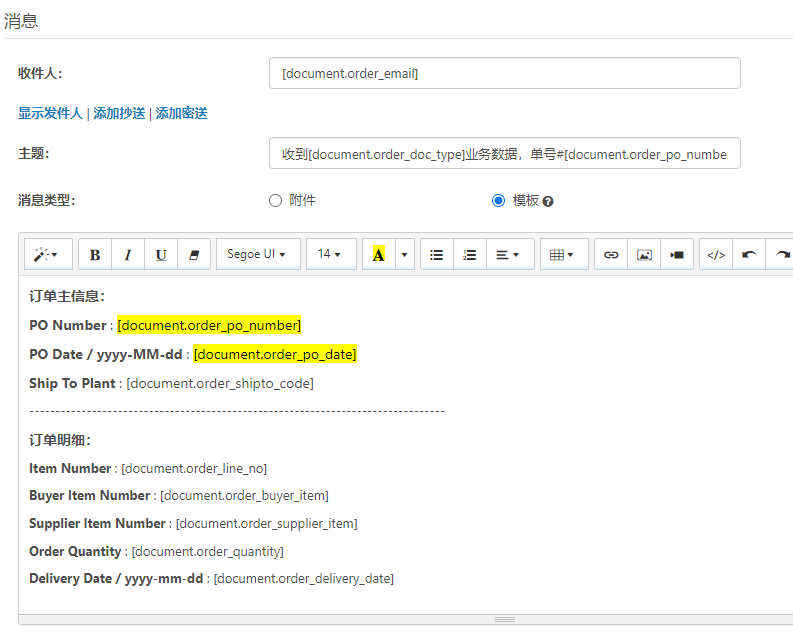Open paragraph alignment dropdown
Viewport: 793px width, 634px height.
point(510,254)
